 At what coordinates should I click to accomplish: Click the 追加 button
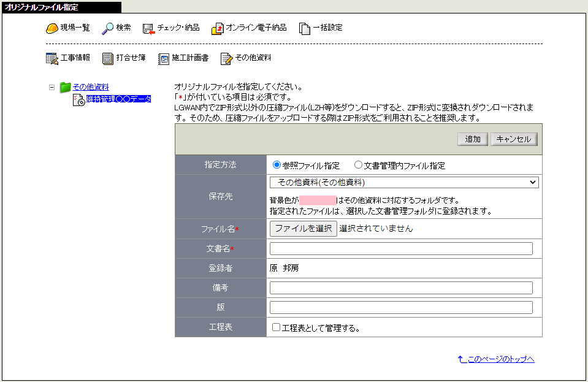[473, 139]
